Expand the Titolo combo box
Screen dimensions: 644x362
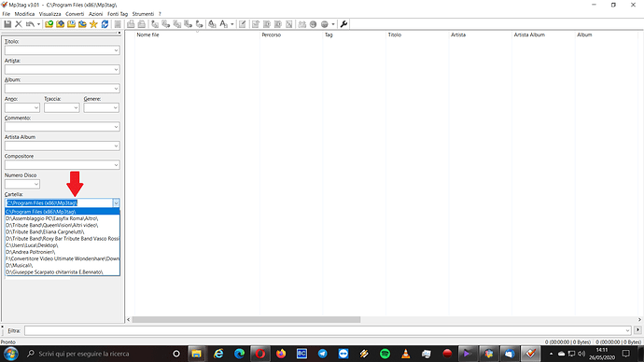[116, 50]
